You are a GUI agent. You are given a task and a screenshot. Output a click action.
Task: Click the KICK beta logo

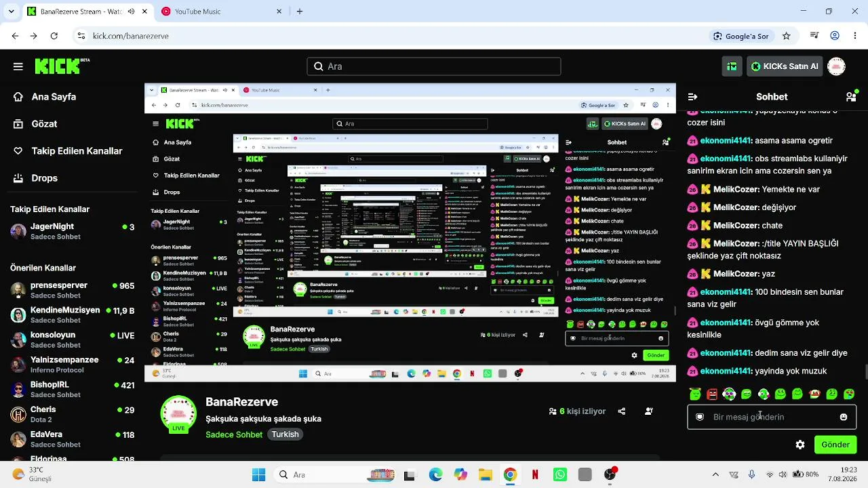(x=62, y=66)
